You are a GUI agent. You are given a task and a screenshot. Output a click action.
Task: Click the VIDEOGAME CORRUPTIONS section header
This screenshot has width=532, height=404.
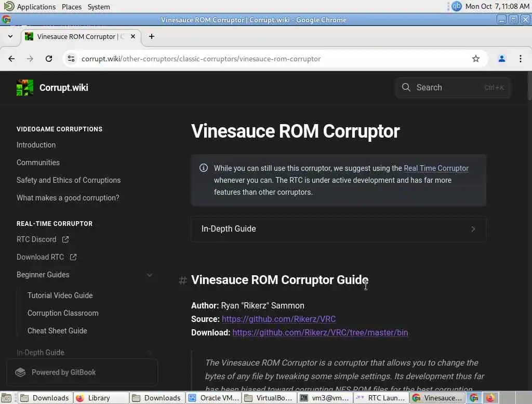59,129
